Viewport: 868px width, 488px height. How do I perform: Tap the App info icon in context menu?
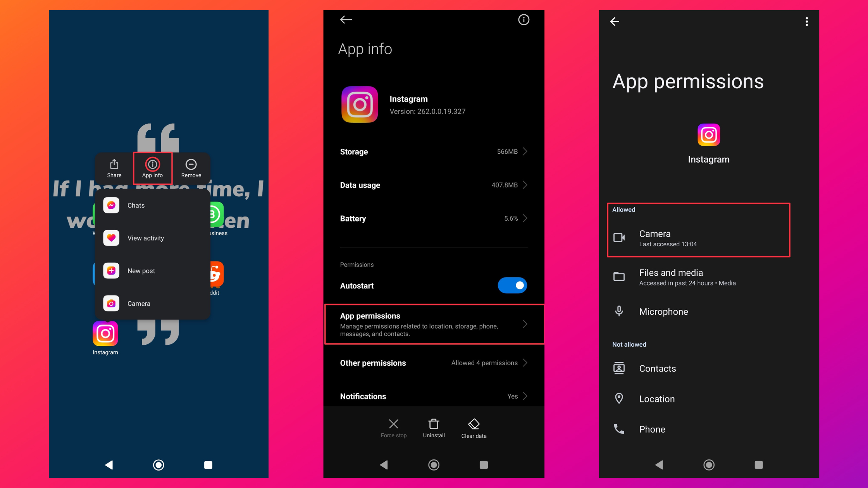click(152, 167)
